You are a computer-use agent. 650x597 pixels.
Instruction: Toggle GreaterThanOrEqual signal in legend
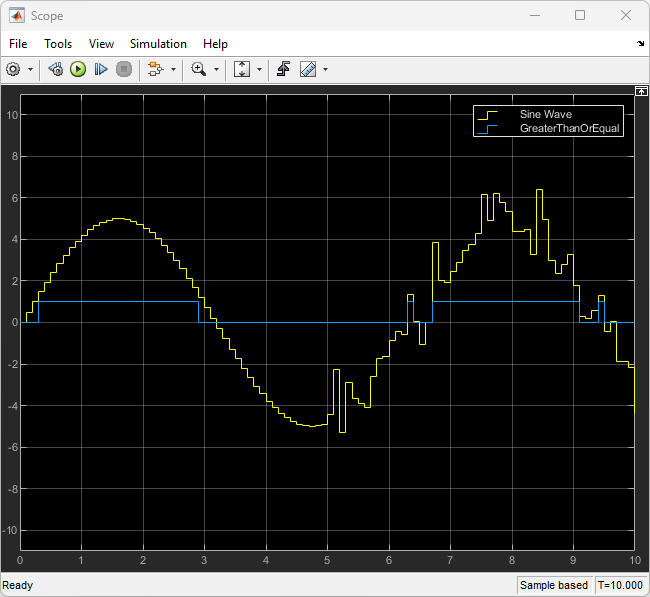(569, 129)
